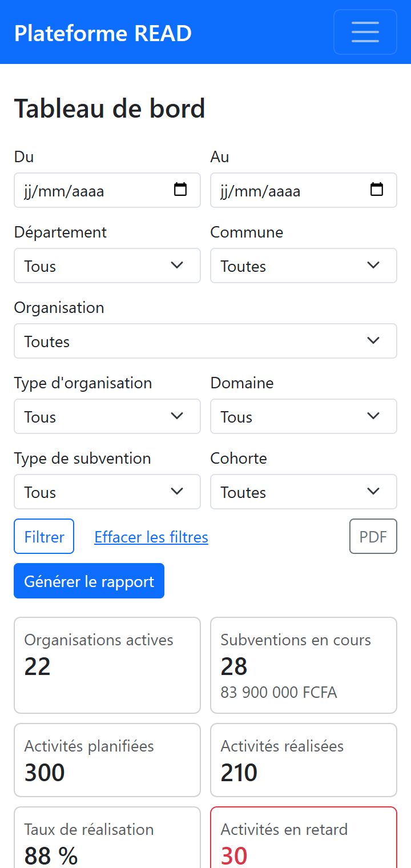411x868 pixels.
Task: Click the Organisation field label
Action: (x=59, y=307)
